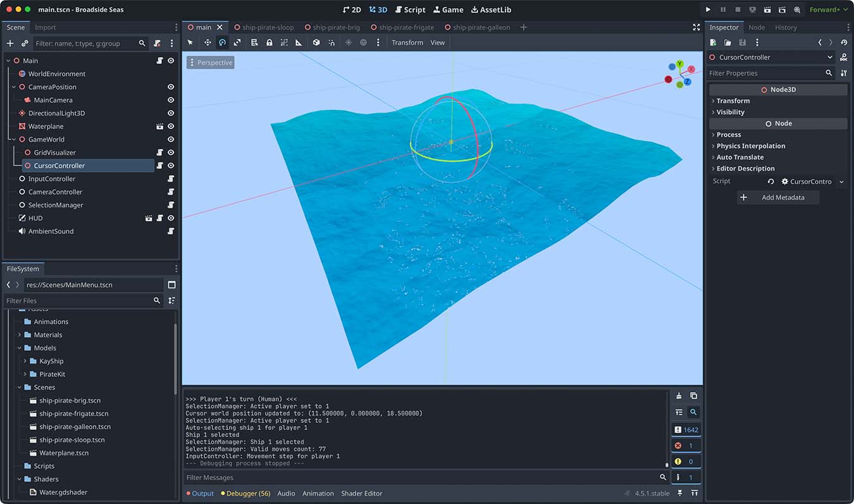Open the Shader Editor panel
Viewport: 854px width, 504px height.
pyautogui.click(x=362, y=493)
